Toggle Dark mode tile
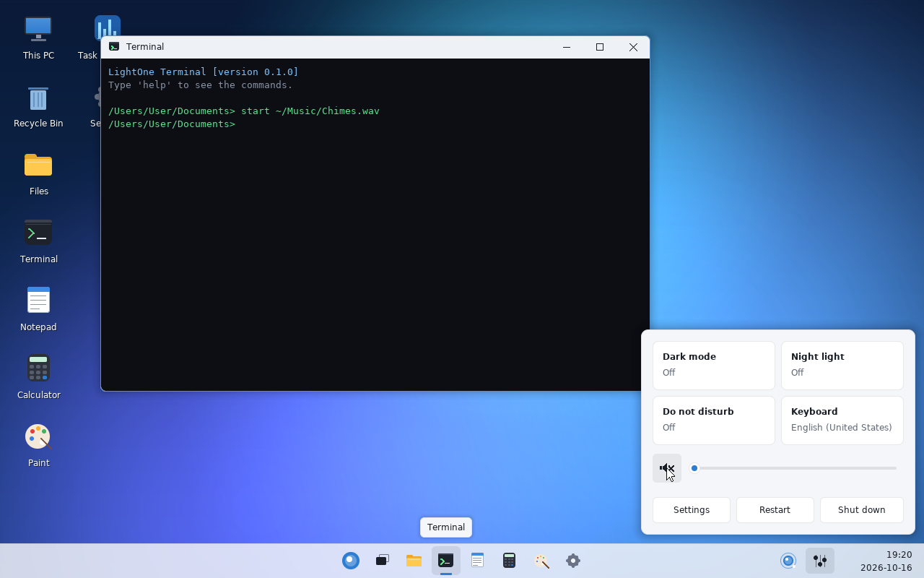Image resolution: width=924 pixels, height=578 pixels. 714,366
